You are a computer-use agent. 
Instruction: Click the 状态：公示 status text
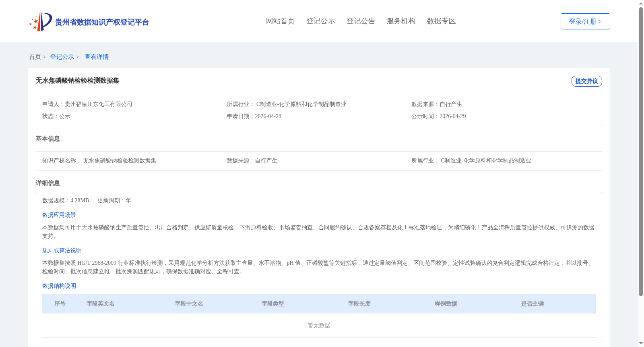tap(56, 116)
